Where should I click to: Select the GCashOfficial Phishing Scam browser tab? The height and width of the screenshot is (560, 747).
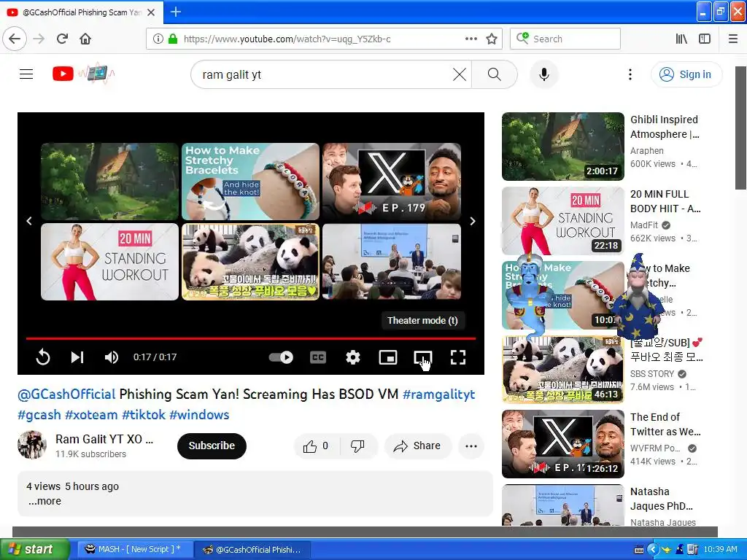tap(82, 12)
